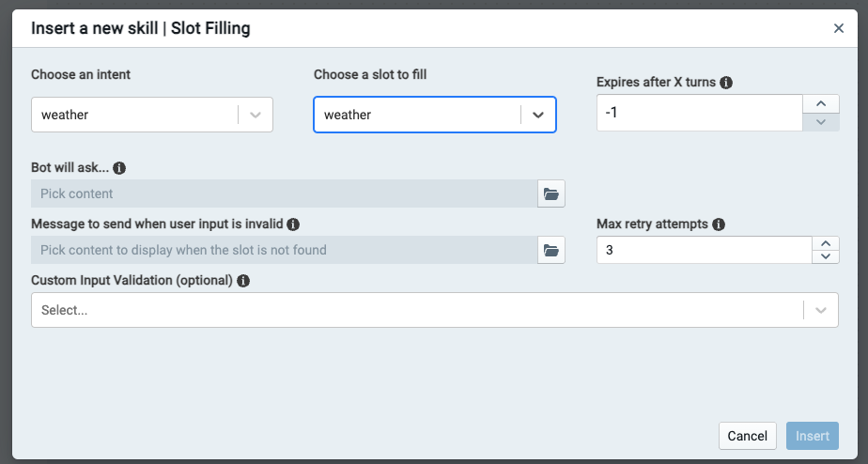Click info icon next to Expires after X turns
Image resolution: width=868 pixels, height=464 pixels.
[x=726, y=83]
